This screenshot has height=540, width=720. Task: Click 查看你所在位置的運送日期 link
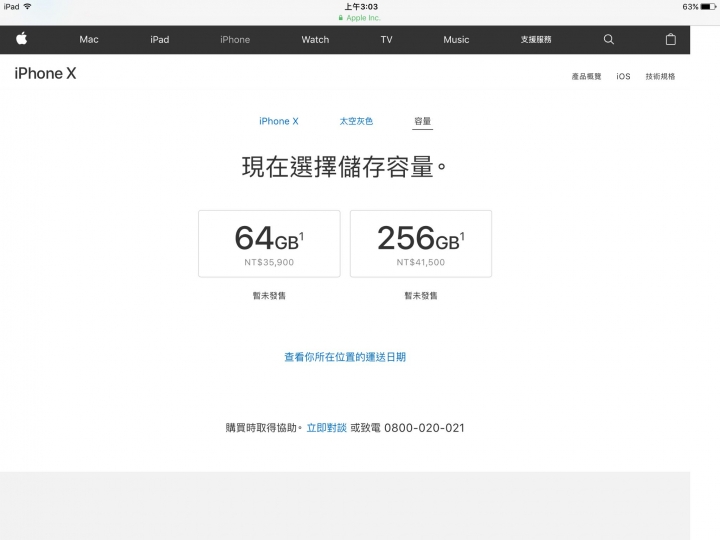(345, 357)
